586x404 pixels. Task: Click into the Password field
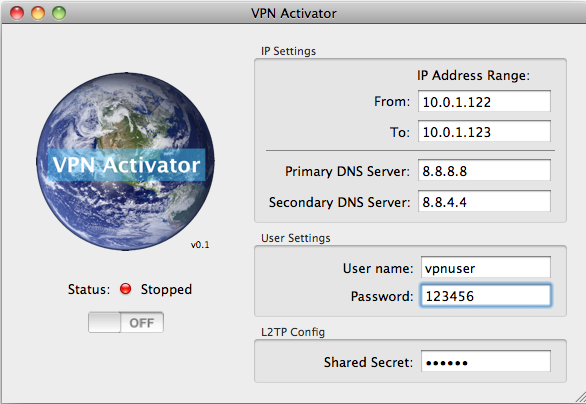(x=485, y=296)
